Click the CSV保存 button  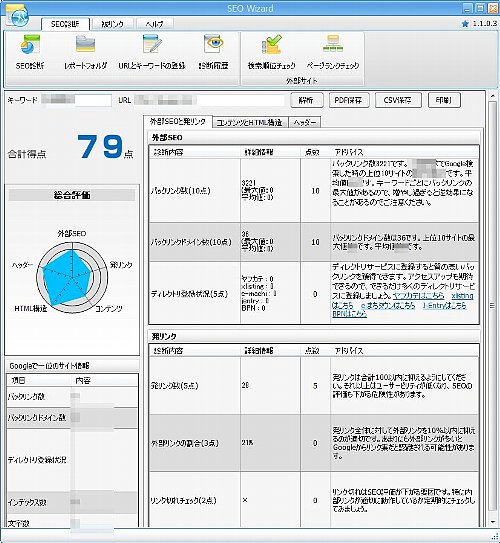tap(398, 100)
